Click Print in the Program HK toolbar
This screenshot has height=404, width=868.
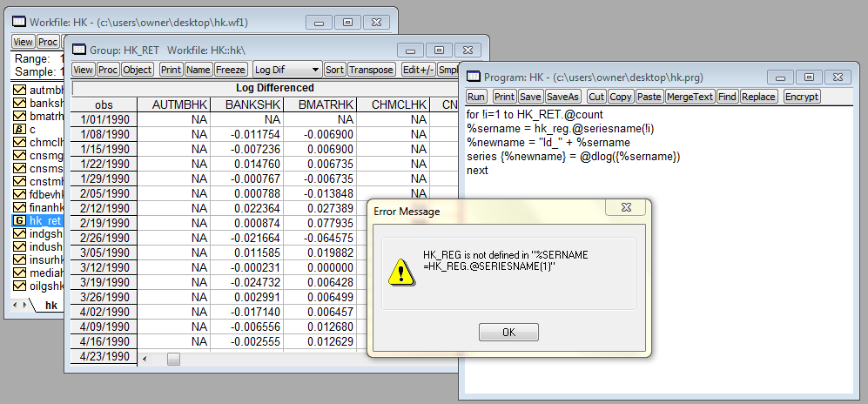pyautogui.click(x=504, y=97)
